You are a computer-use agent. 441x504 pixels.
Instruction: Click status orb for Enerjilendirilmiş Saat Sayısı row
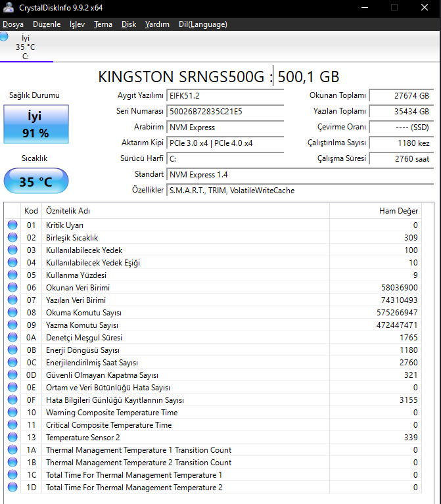pos(12,362)
